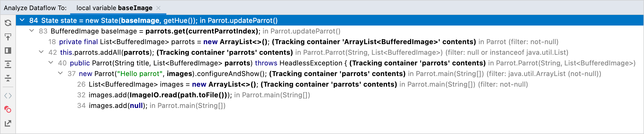The image size is (644, 134).
Task: Click the Refresh icon in left toolbar
Action: (x=8, y=23)
